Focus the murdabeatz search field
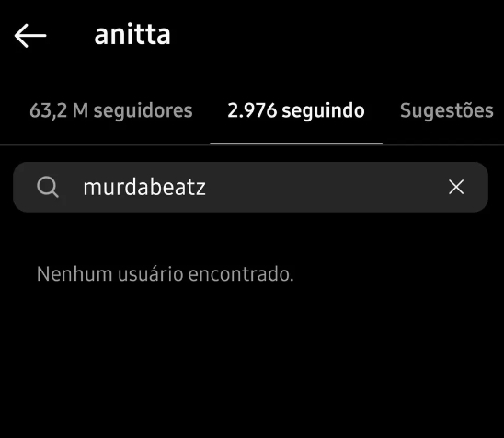 click(250, 187)
